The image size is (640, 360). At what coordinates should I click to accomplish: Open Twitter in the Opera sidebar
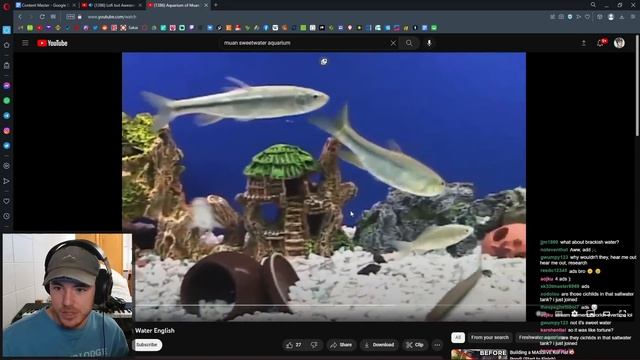7,145
